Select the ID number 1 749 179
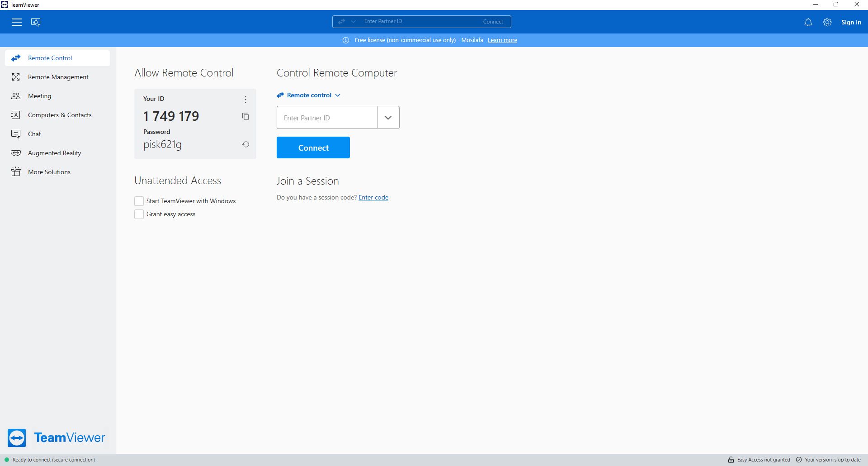The image size is (868, 466). [171, 116]
